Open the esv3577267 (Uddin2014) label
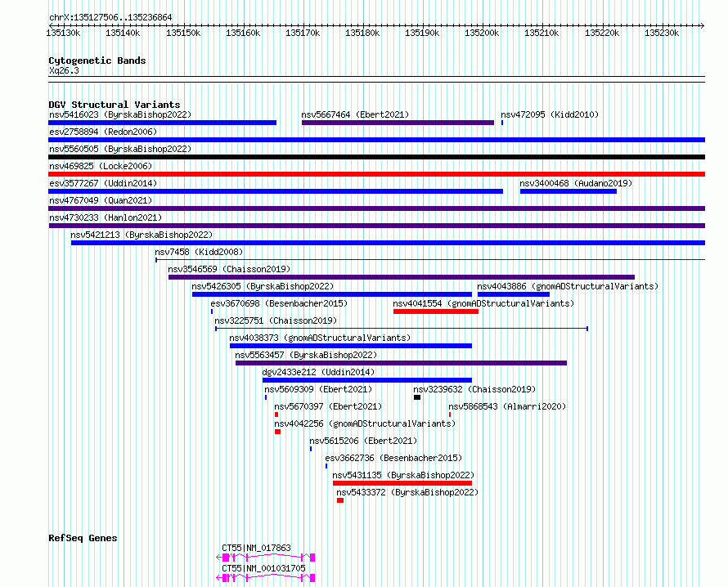The width and height of the screenshot is (728, 587). point(103,183)
